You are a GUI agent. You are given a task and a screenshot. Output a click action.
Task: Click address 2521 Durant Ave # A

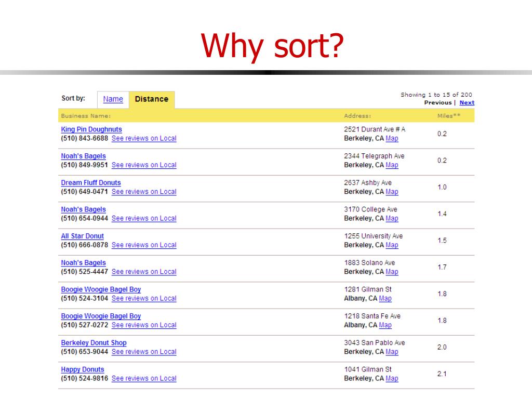[375, 129]
